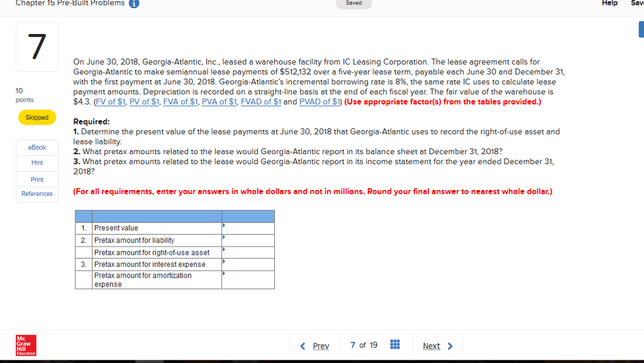Open the eBook resource
Image resolution: width=644 pixels, height=363 pixels.
click(37, 147)
